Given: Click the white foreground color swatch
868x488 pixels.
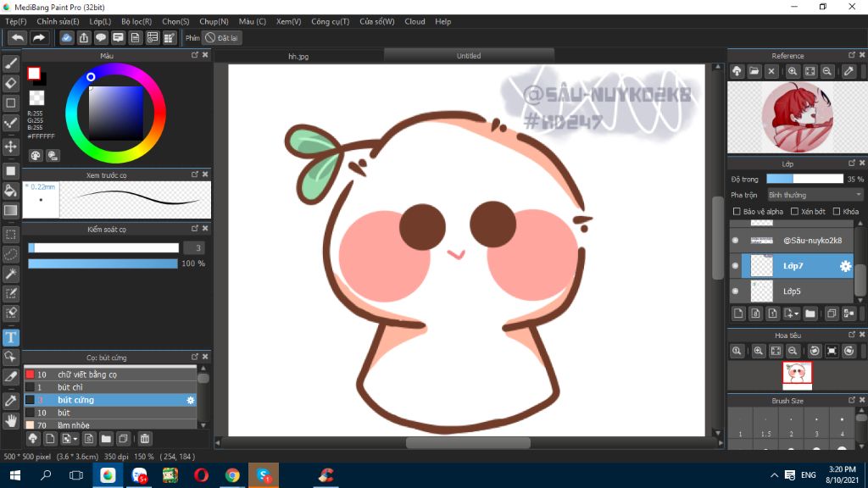Looking at the screenshot, I should (x=34, y=74).
